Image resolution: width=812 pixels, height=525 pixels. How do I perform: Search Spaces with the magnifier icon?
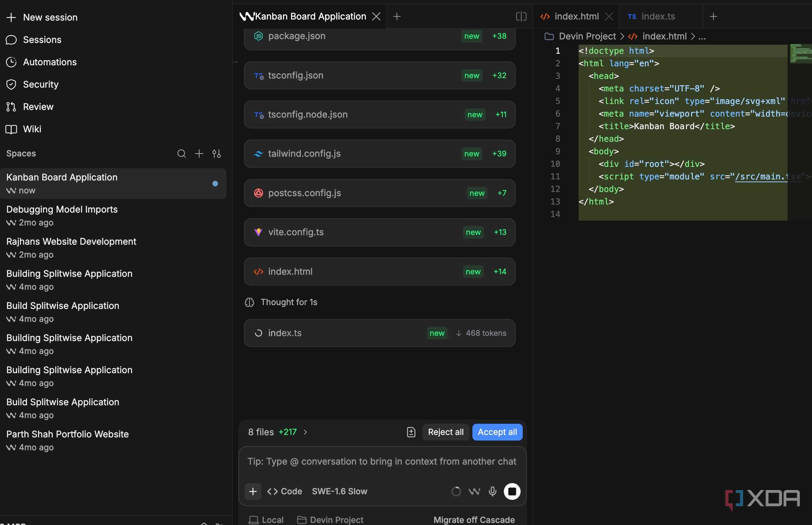pyautogui.click(x=181, y=154)
